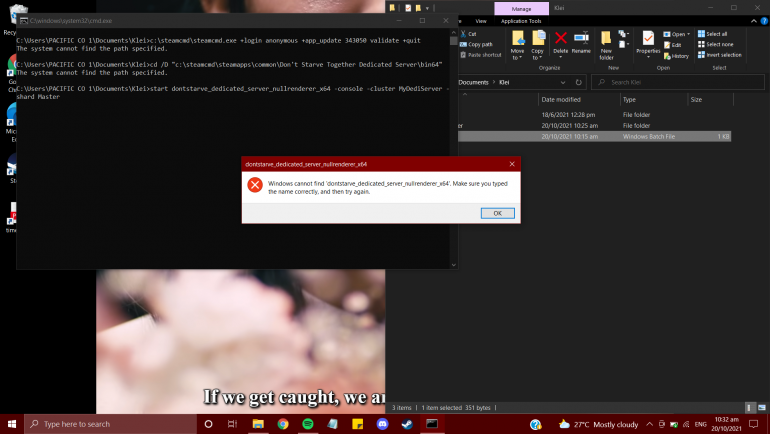Open File Explorer help
The height and width of the screenshot is (434, 770).
click(x=764, y=21)
